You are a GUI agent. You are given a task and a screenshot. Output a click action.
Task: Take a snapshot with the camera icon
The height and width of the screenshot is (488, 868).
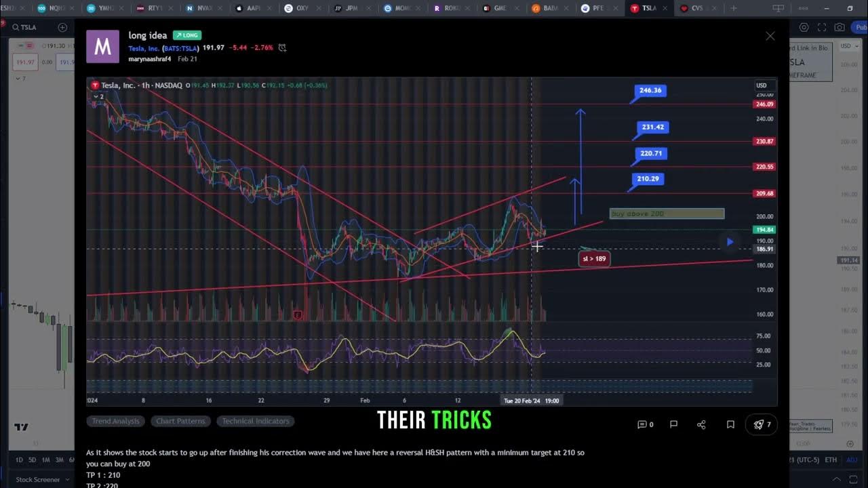pos(840,27)
